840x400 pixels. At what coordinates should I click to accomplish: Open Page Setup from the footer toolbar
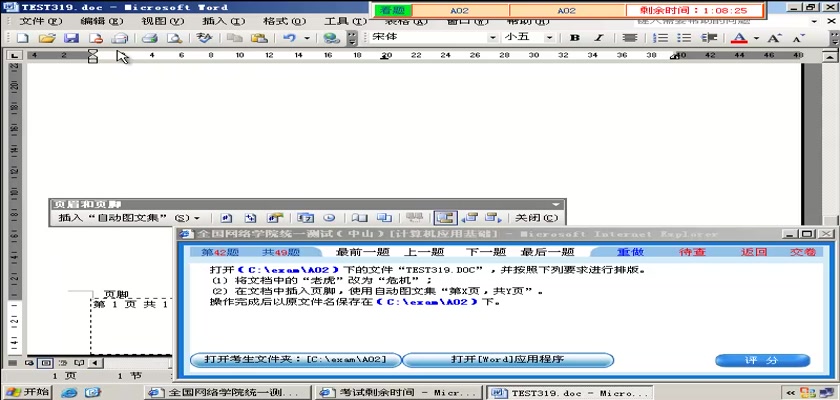359,218
